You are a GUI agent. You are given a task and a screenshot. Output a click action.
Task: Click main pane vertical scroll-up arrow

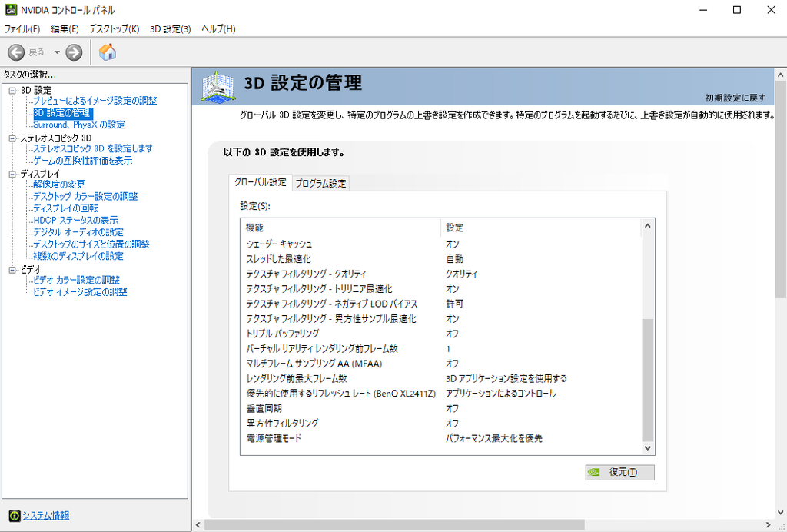coord(781,75)
